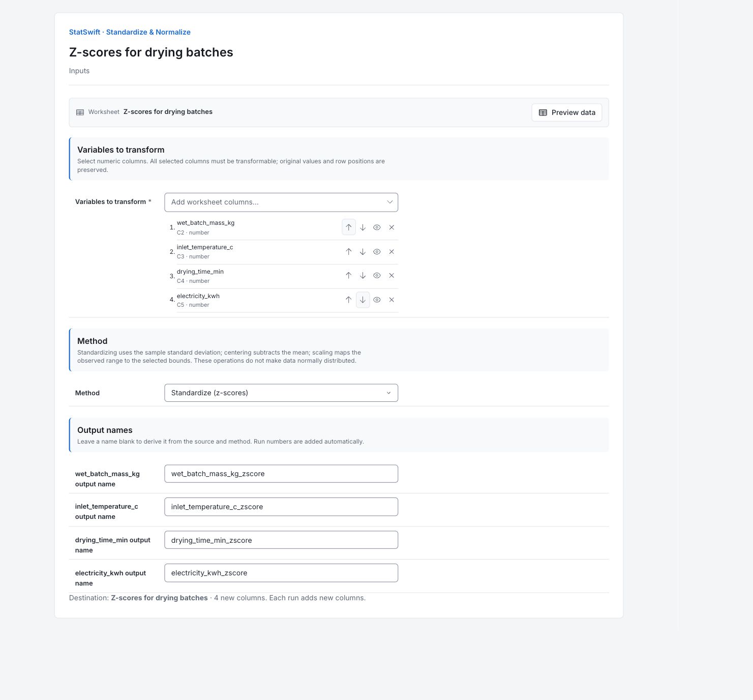This screenshot has width=753, height=700.
Task: Move drying_time_min up in list
Action: [x=349, y=276]
